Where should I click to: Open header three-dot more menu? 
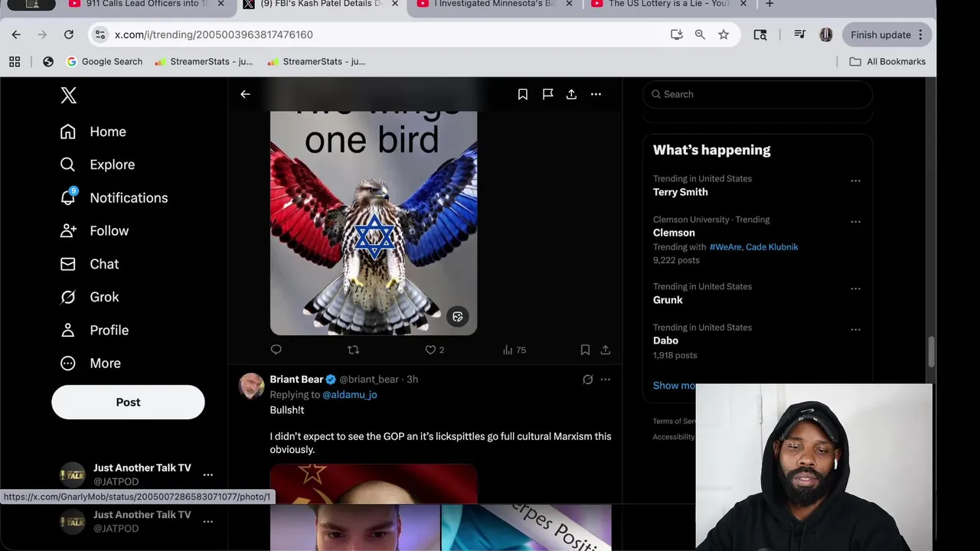click(596, 94)
